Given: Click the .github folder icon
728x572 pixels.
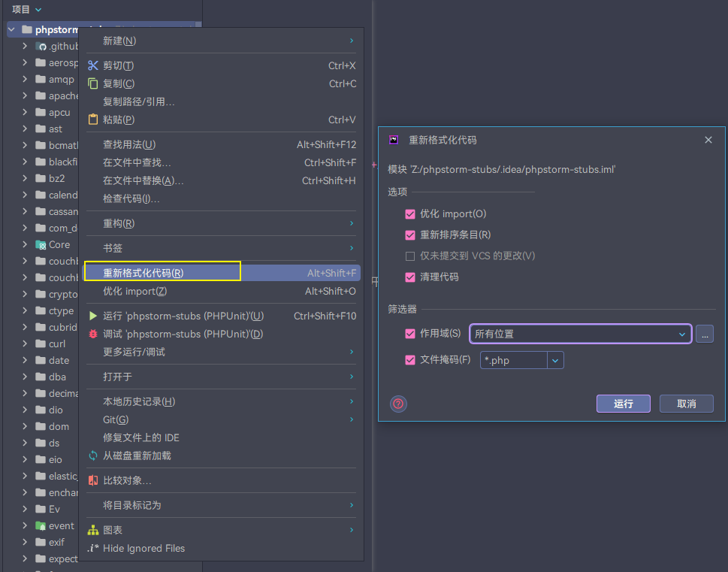Looking at the screenshot, I should point(41,46).
